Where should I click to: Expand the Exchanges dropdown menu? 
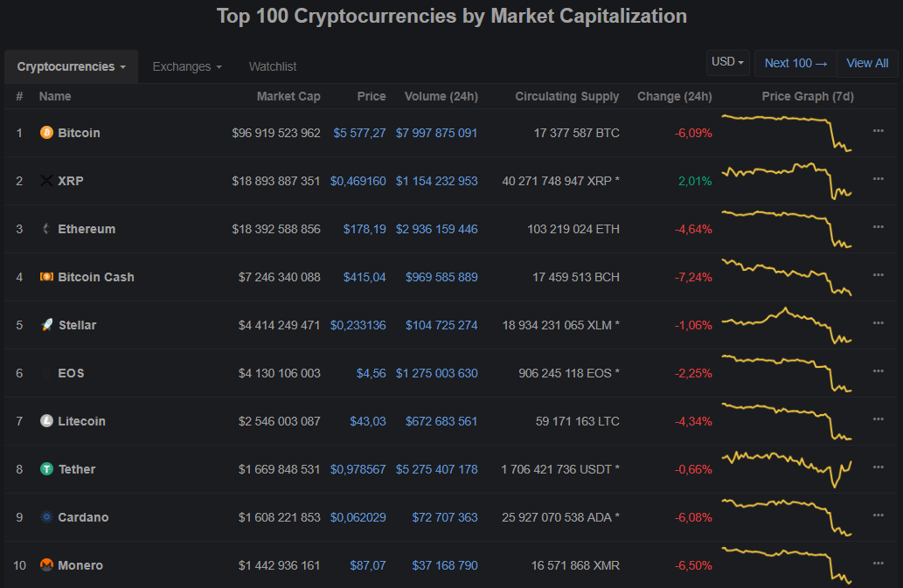(x=186, y=66)
